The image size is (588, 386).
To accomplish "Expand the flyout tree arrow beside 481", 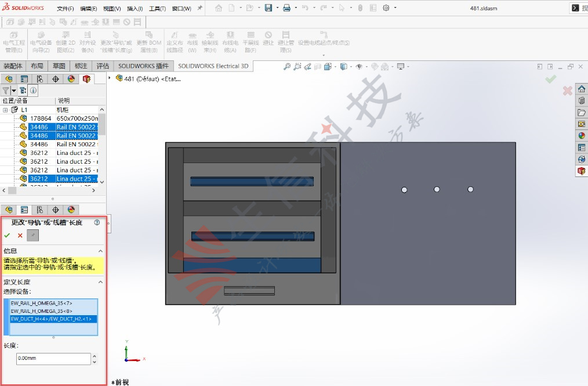I will [x=110, y=78].
